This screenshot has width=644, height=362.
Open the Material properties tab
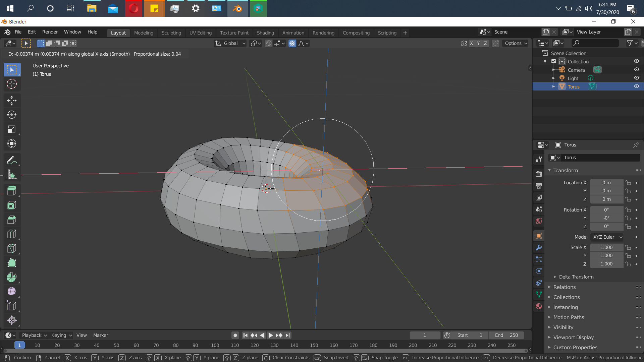tap(539, 306)
